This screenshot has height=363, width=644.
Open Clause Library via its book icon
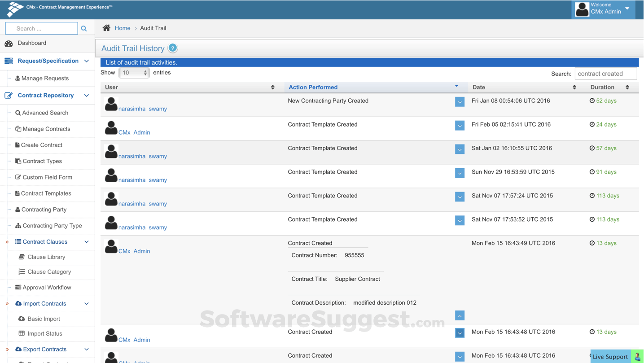pos(22,257)
